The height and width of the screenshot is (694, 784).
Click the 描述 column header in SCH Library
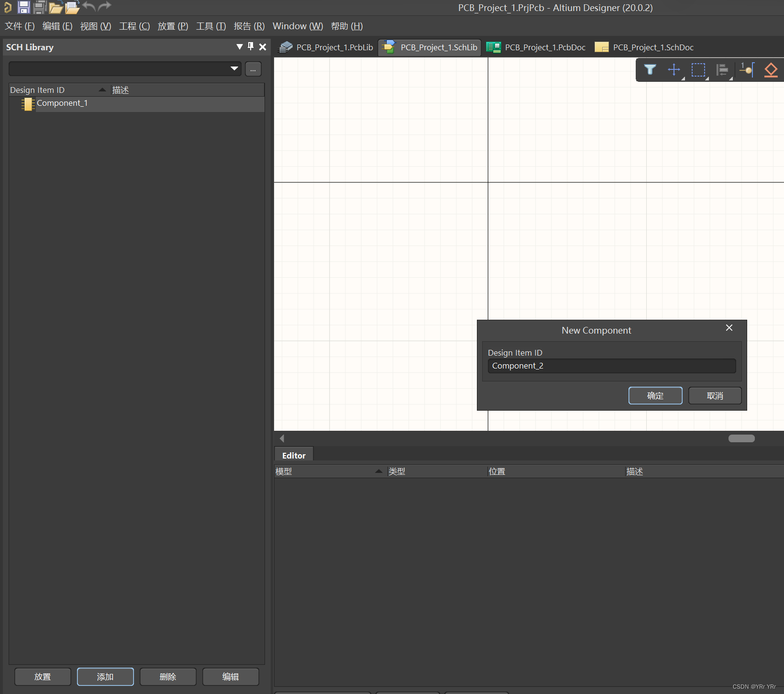188,90
